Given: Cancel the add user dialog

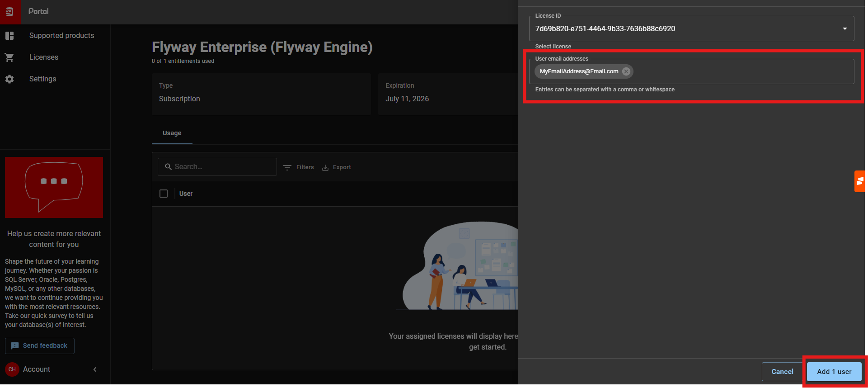Looking at the screenshot, I should coord(782,372).
